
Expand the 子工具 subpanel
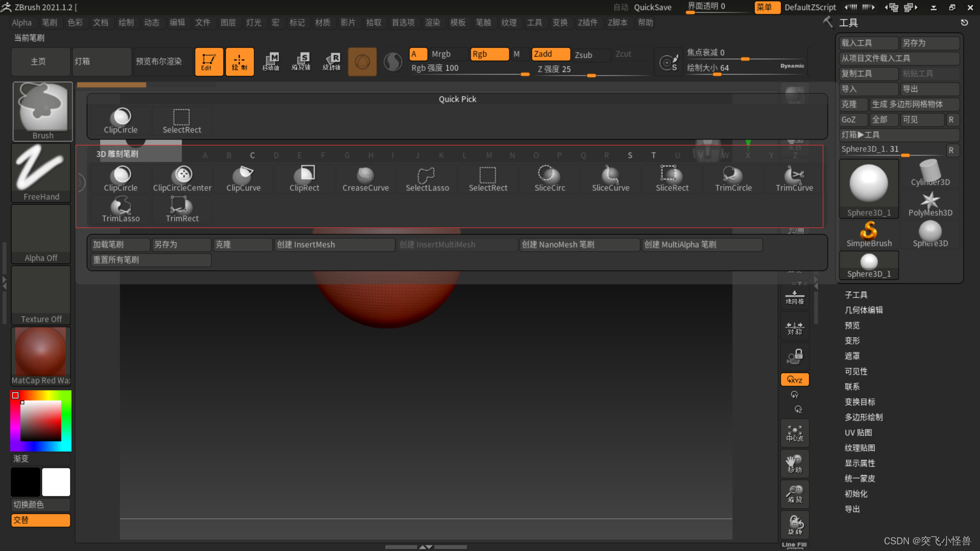point(856,295)
